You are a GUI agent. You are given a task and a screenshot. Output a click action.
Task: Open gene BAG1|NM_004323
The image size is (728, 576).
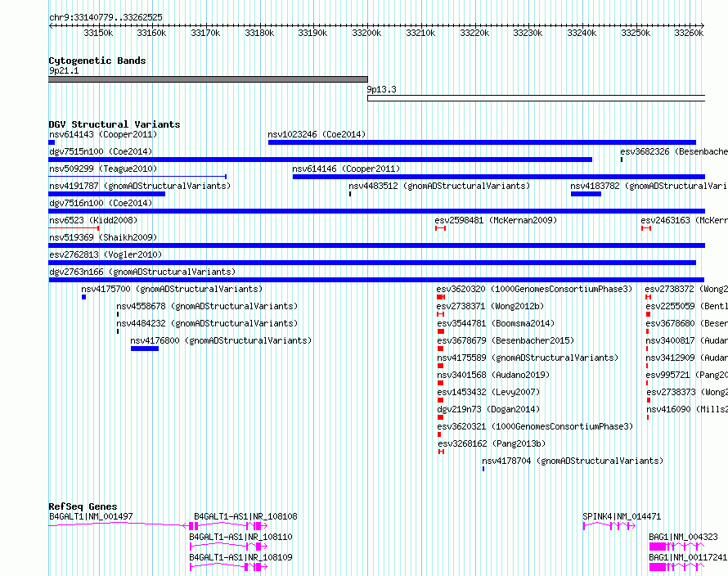tap(684, 537)
